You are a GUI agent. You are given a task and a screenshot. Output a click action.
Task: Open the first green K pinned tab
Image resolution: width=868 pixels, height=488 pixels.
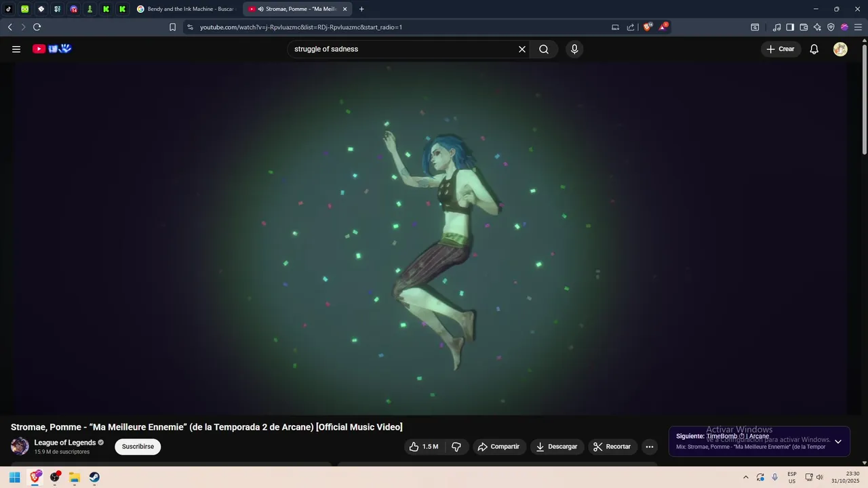(x=106, y=9)
